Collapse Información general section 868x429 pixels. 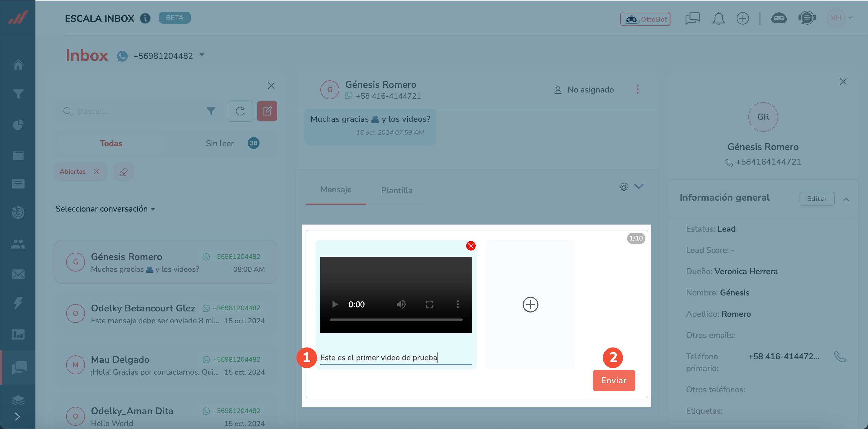(846, 199)
